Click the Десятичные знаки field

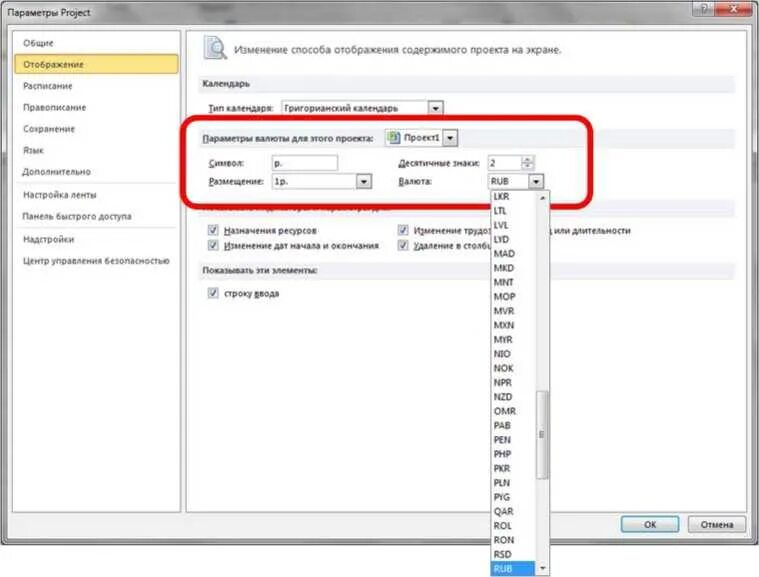click(x=505, y=163)
